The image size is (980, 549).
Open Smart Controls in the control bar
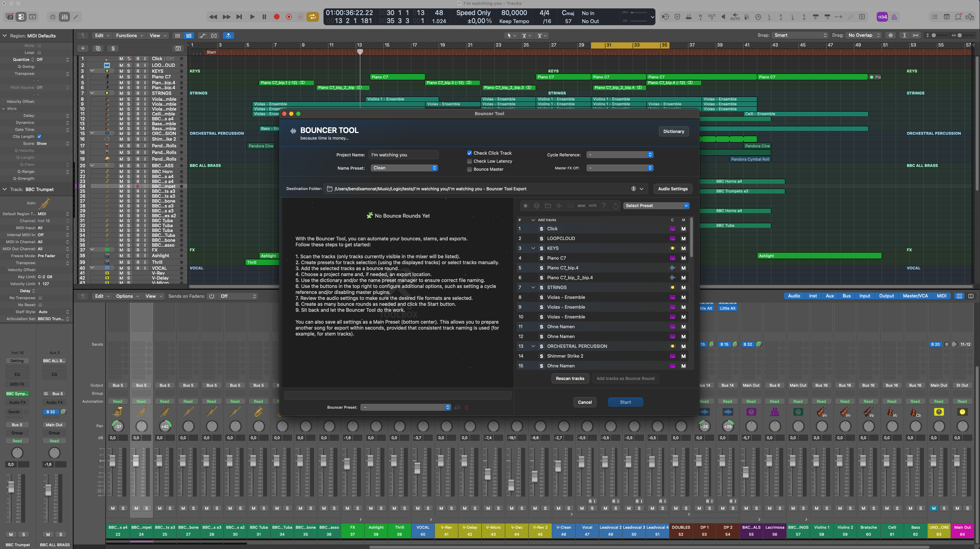pos(53,17)
